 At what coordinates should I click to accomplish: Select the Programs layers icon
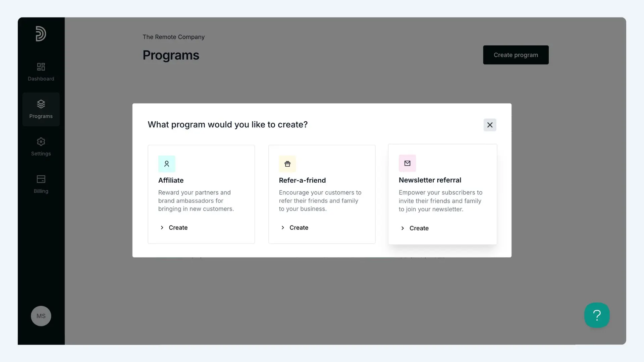click(x=41, y=104)
